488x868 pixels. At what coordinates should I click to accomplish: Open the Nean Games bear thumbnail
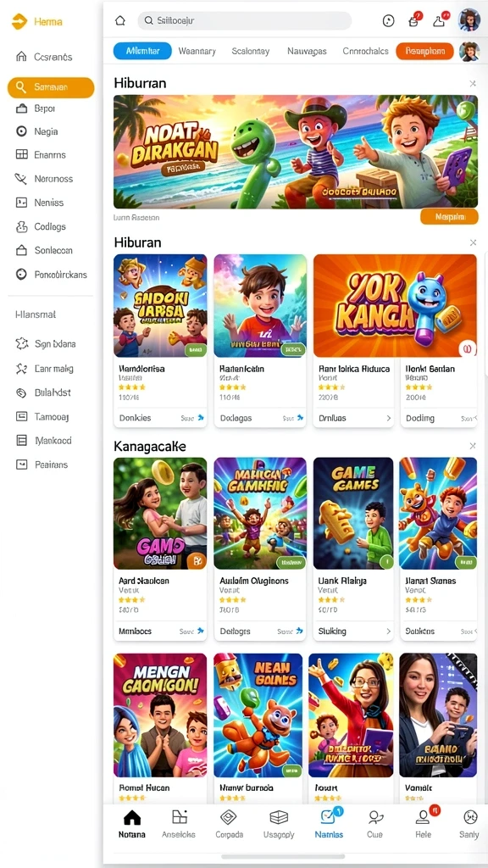(x=258, y=715)
